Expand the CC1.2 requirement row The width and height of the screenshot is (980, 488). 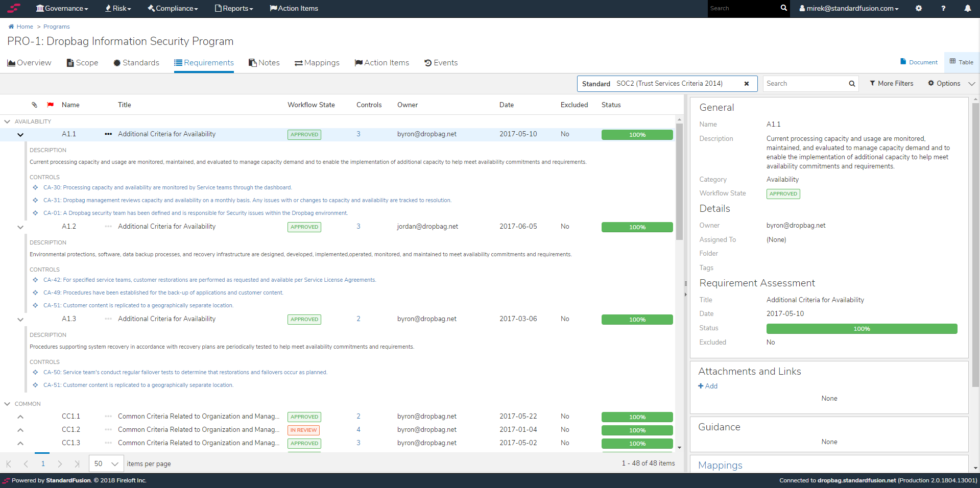click(x=20, y=430)
